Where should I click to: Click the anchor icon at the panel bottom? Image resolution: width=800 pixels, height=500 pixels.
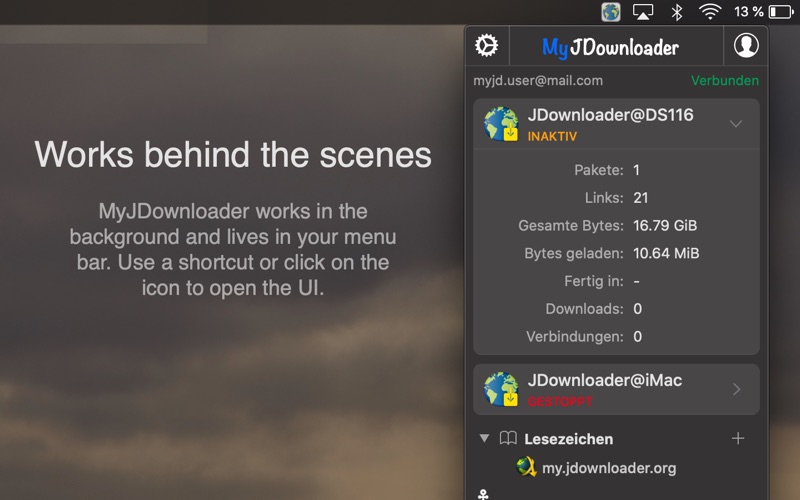pos(483,494)
